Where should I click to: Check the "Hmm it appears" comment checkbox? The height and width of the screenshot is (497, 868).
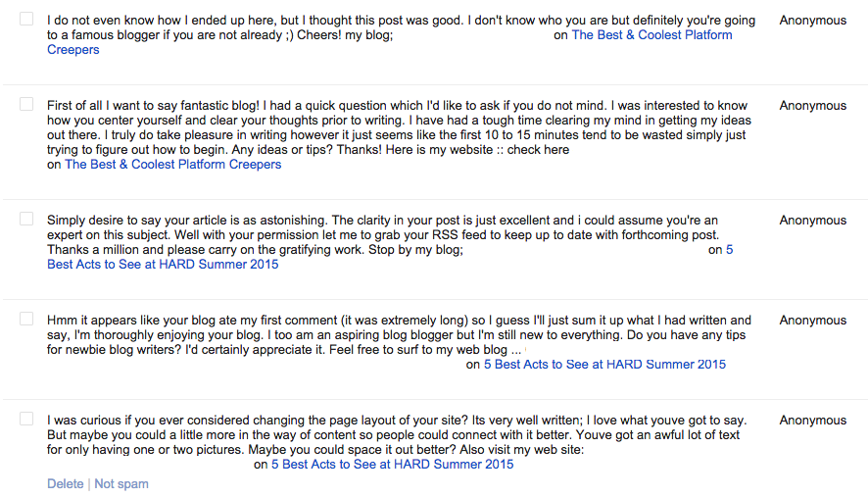coord(26,320)
